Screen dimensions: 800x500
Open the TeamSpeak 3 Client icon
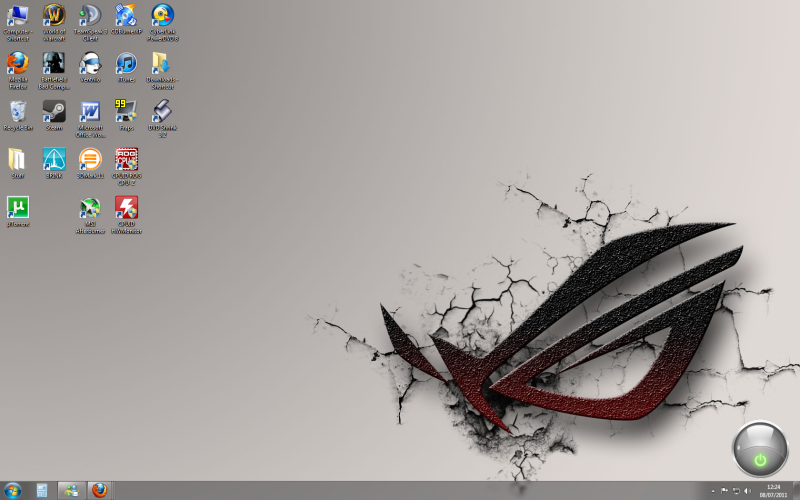(x=90, y=22)
